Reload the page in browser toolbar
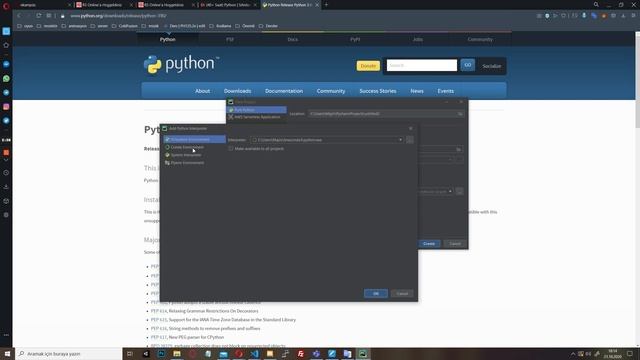This screenshot has width=640, height=360. click(x=38, y=16)
